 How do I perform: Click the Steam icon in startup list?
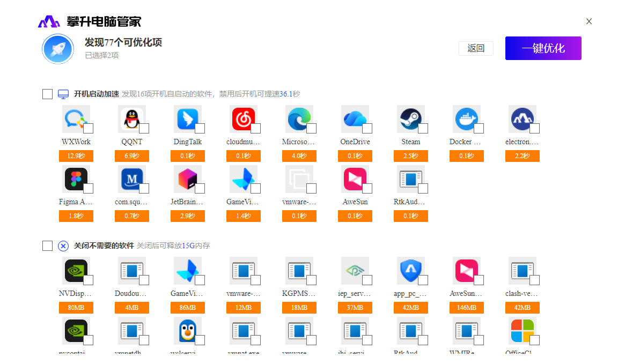click(410, 119)
